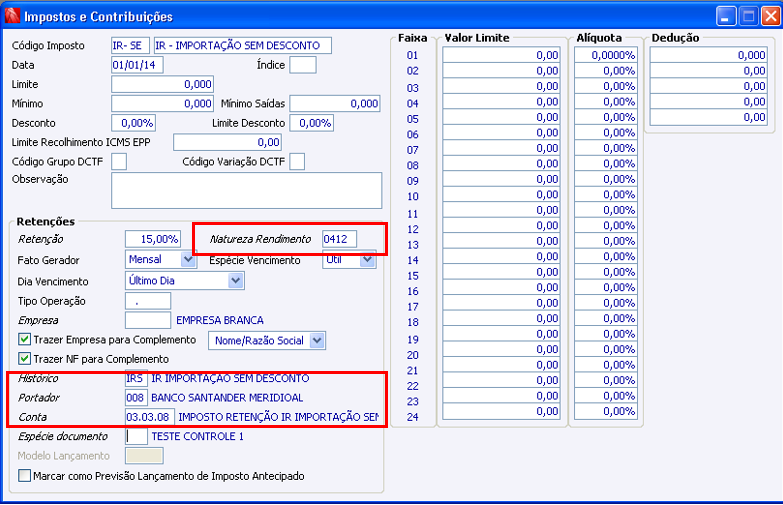
Task: Click the last Dedução field
Action: [x=708, y=117]
